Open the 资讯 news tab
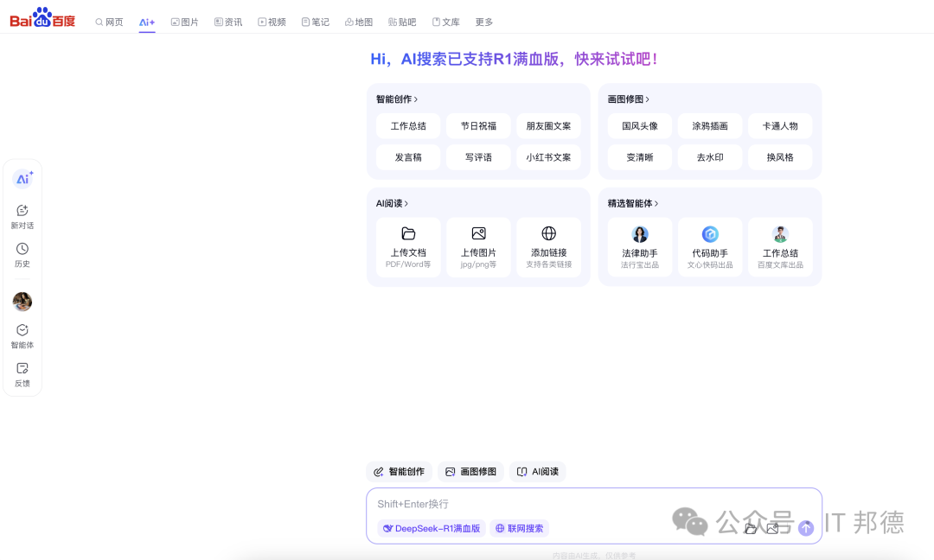934x560 pixels. point(228,22)
